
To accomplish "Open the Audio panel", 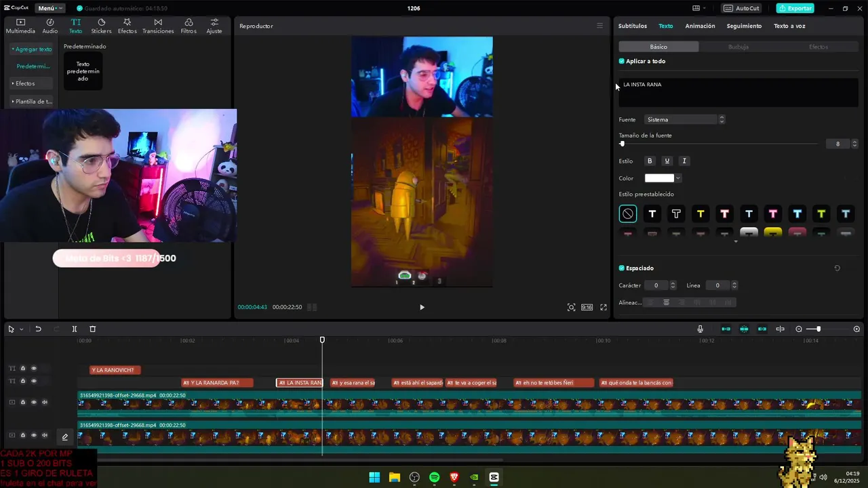I will 50,26.
